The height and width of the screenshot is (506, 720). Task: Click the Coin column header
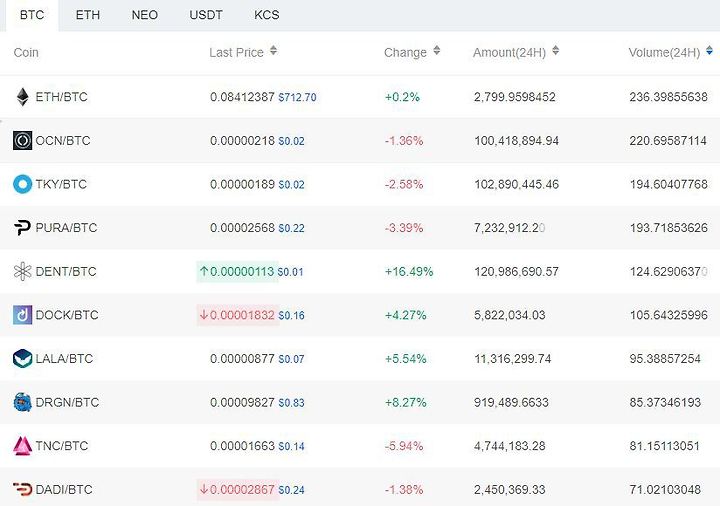(x=26, y=53)
